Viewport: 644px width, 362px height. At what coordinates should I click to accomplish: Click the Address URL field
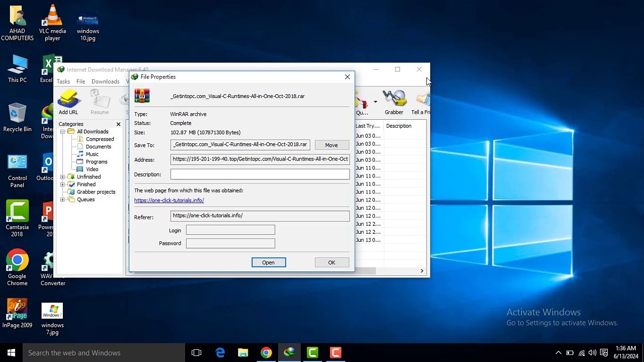click(x=260, y=159)
